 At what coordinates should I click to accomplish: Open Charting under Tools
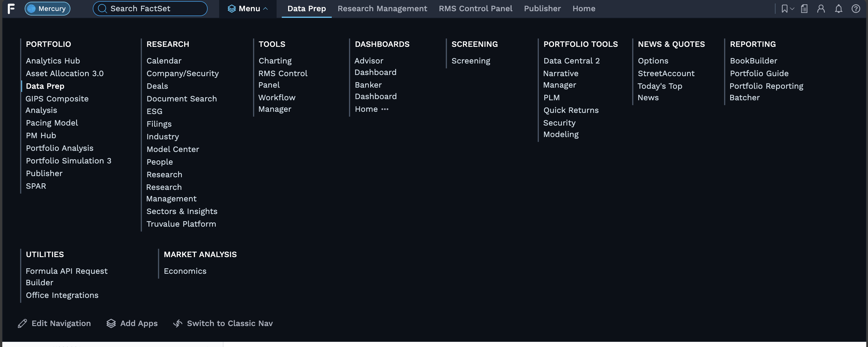coord(275,61)
